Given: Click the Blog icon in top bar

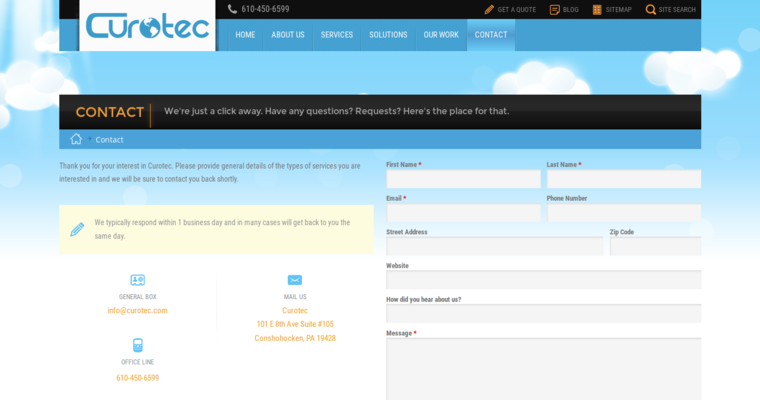Looking at the screenshot, I should (554, 9).
